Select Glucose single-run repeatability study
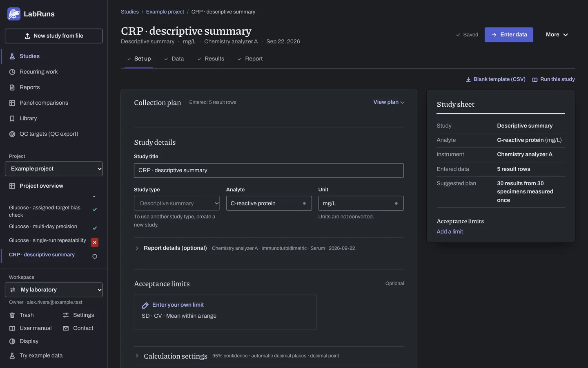The image size is (588, 368). (x=47, y=240)
